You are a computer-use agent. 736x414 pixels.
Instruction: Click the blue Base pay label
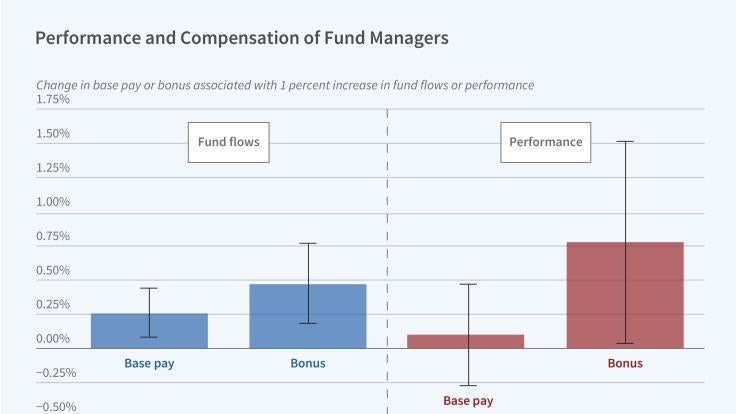coord(149,363)
